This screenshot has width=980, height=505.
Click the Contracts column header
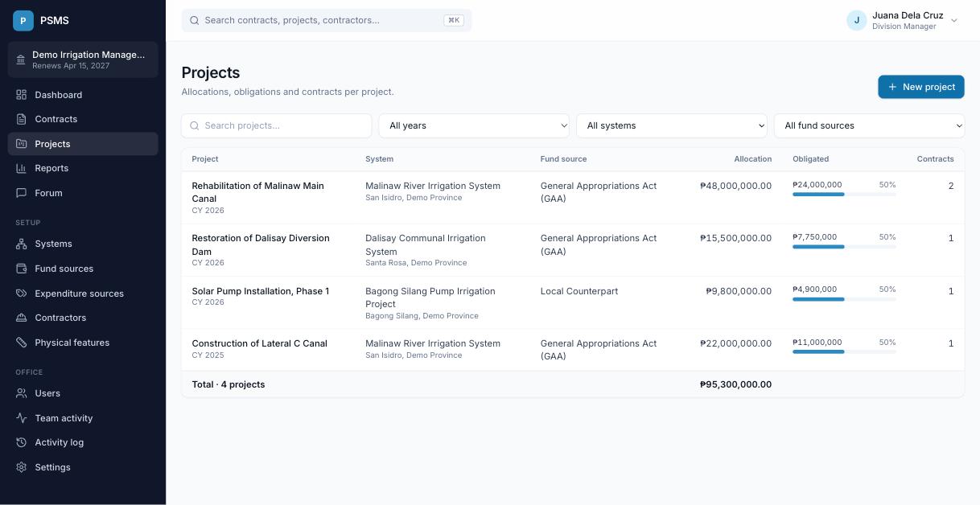tap(935, 159)
